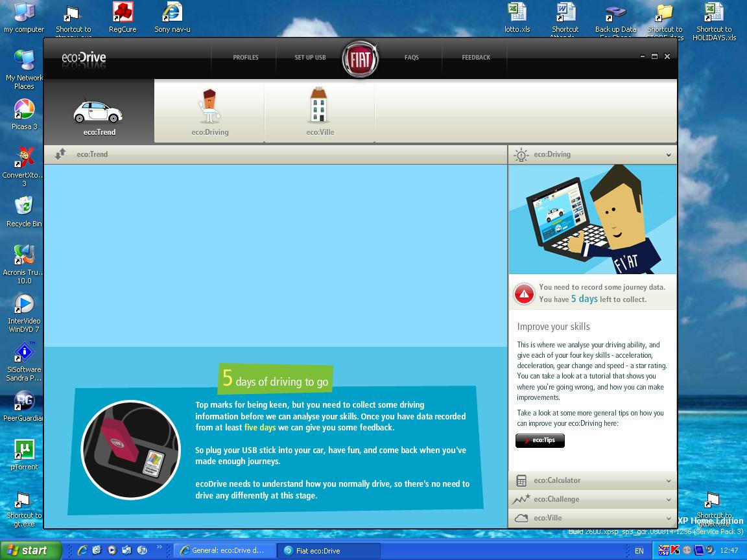Open the Set Up USB menu

point(310,58)
